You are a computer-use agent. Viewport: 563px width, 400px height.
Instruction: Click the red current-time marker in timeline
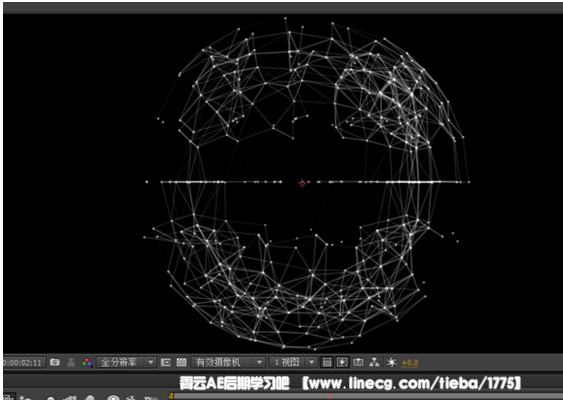(329, 396)
